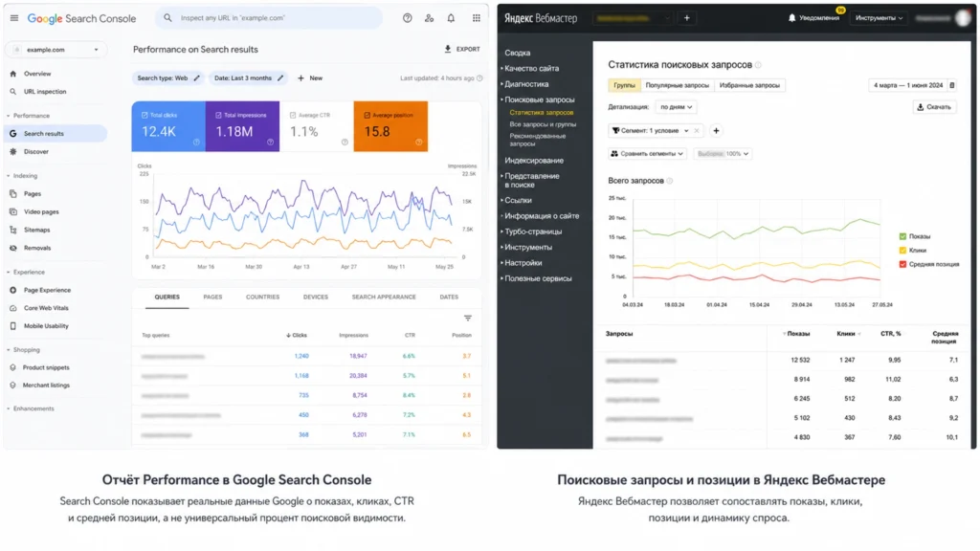This screenshot has width=980, height=551.
Task: Click the Overview home icon in sidebar
Action: click(x=13, y=74)
